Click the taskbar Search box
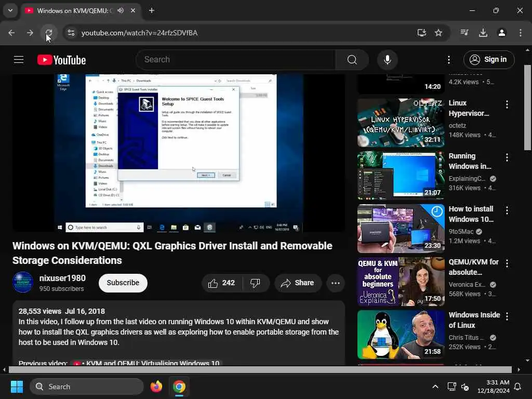The height and width of the screenshot is (399, 532). click(87, 387)
